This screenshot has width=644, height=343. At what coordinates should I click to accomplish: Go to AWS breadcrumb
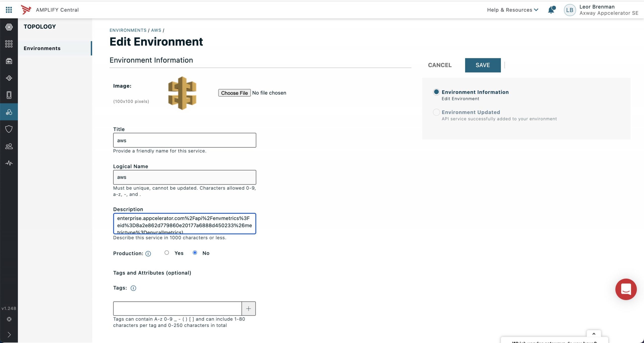[x=156, y=30]
